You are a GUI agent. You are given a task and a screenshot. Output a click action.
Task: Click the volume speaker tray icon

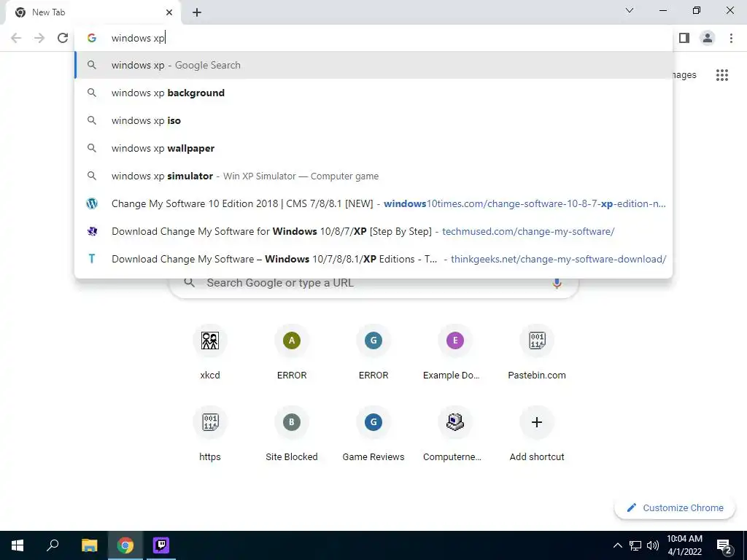coord(653,545)
